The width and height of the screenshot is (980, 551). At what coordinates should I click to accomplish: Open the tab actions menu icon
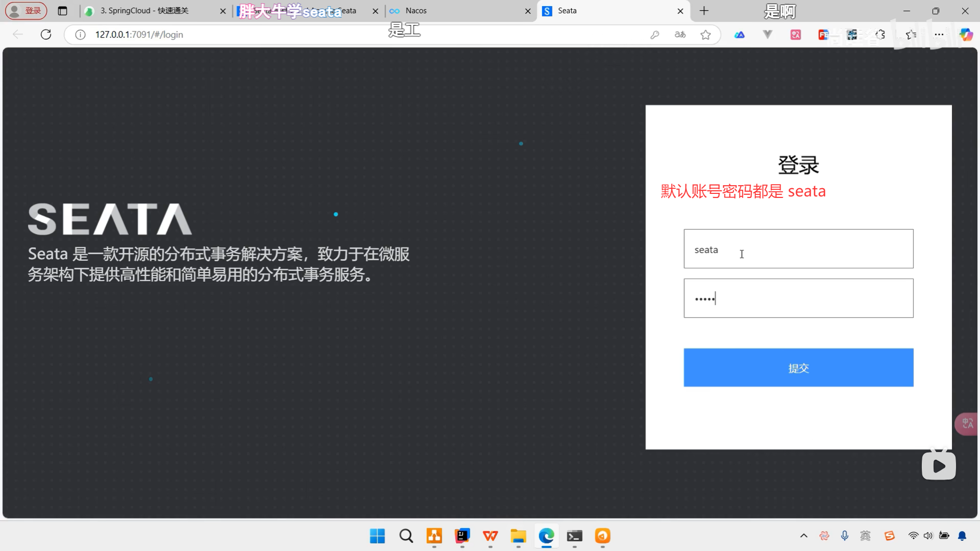tap(62, 11)
